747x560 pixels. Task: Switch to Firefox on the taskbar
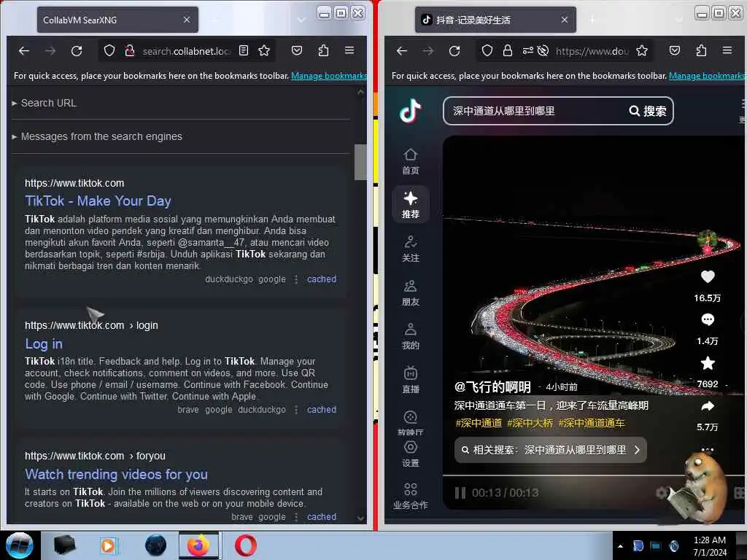(x=198, y=545)
